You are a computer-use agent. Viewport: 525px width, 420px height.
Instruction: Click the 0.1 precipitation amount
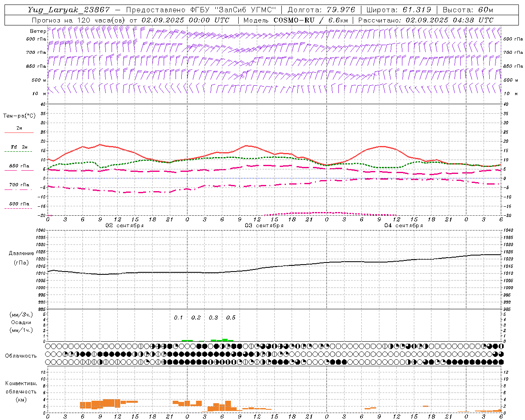(178, 318)
